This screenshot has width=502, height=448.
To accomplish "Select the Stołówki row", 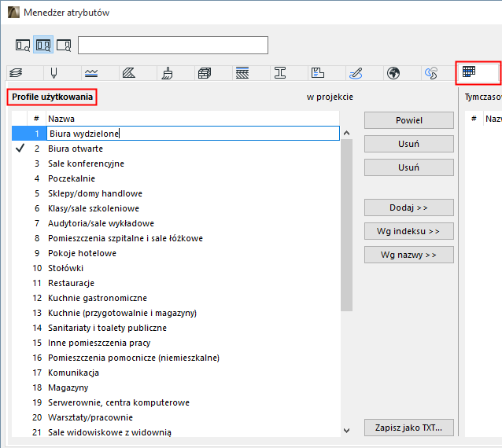I will (175, 268).
